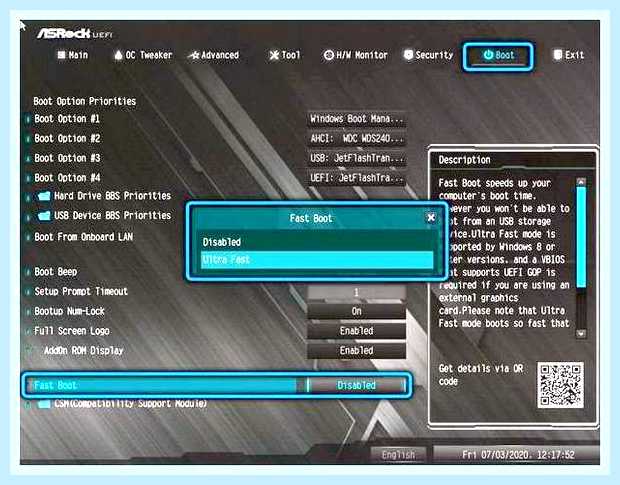The height and width of the screenshot is (485, 620).
Task: Open the OC Tweaker tab
Action: pos(143,55)
